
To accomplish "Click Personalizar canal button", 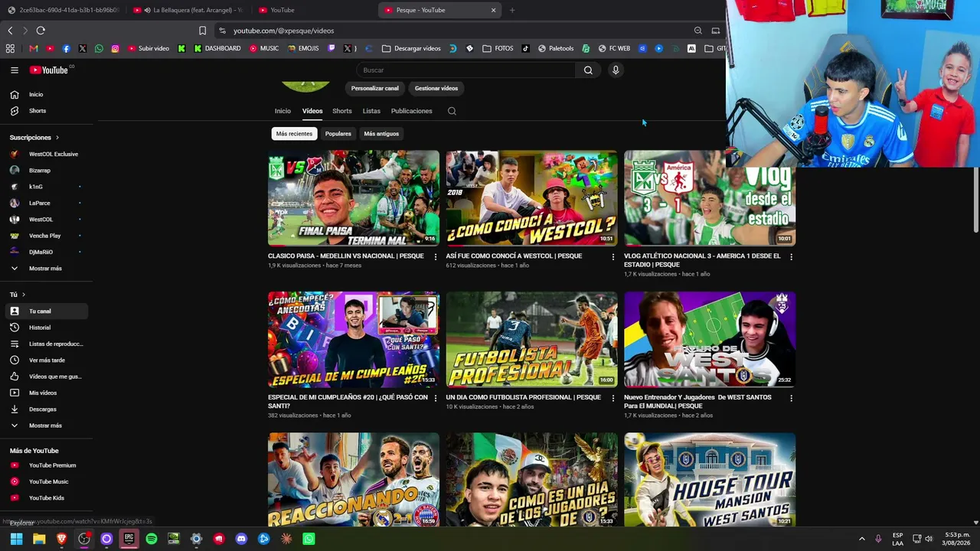I will (375, 89).
